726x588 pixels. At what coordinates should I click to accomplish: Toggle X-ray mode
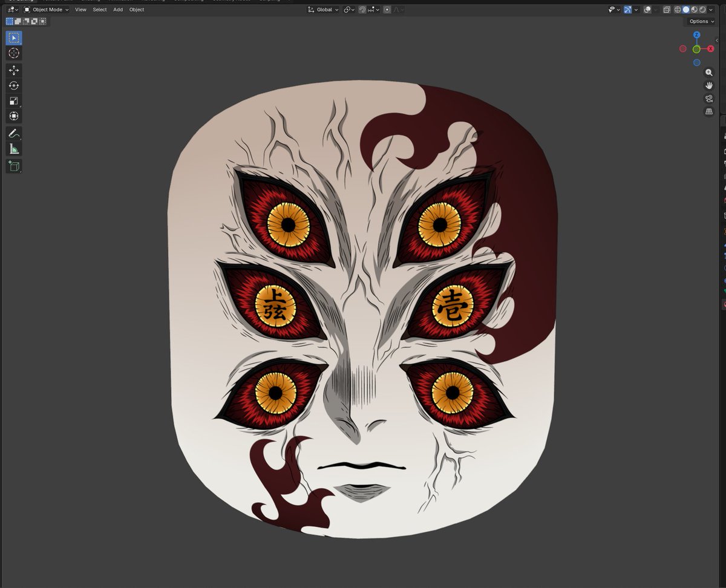point(667,10)
